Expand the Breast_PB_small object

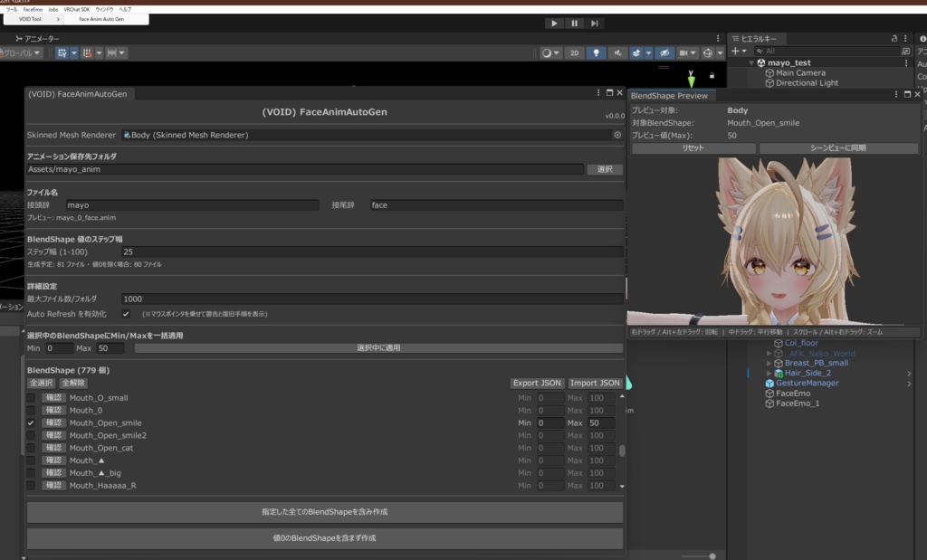pyautogui.click(x=769, y=364)
